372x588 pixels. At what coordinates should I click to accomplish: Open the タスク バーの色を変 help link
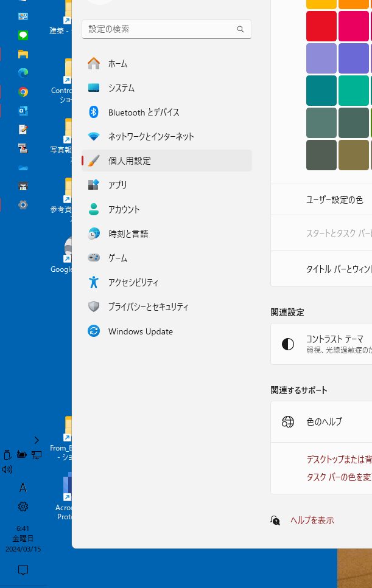pos(339,477)
